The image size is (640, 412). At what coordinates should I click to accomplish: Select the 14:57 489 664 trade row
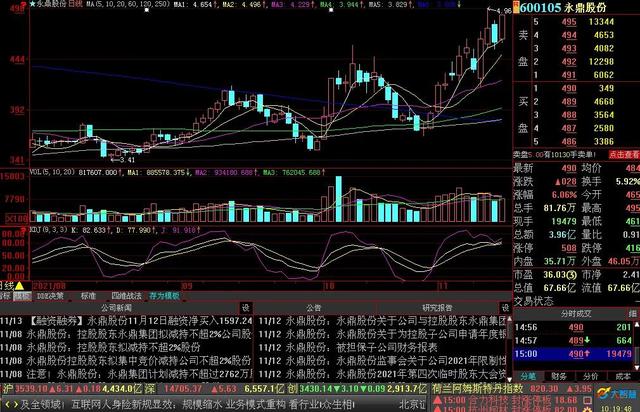(x=573, y=341)
